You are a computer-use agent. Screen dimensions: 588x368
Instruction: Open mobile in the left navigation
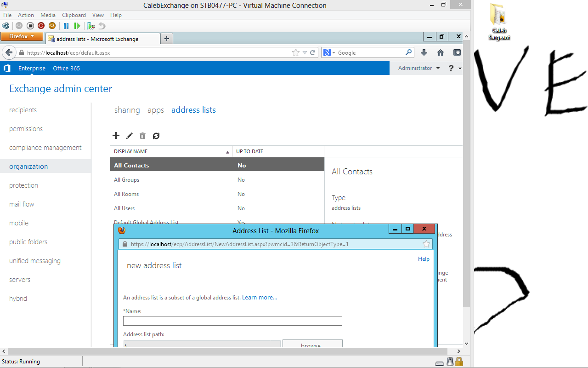[19, 223]
